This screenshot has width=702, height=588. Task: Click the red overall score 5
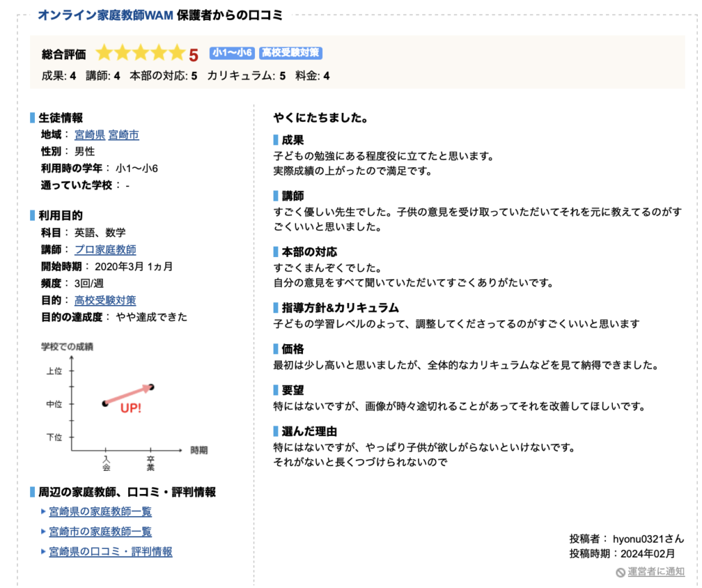pyautogui.click(x=193, y=55)
